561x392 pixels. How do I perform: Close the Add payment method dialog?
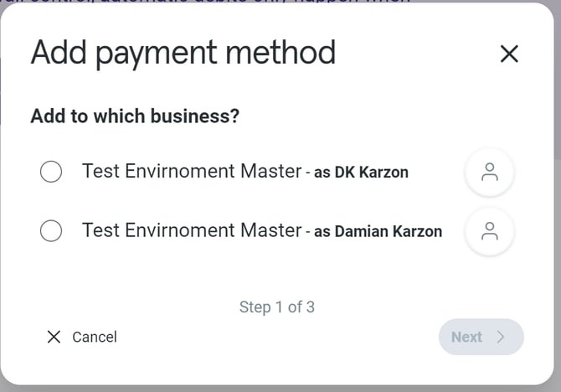(509, 54)
